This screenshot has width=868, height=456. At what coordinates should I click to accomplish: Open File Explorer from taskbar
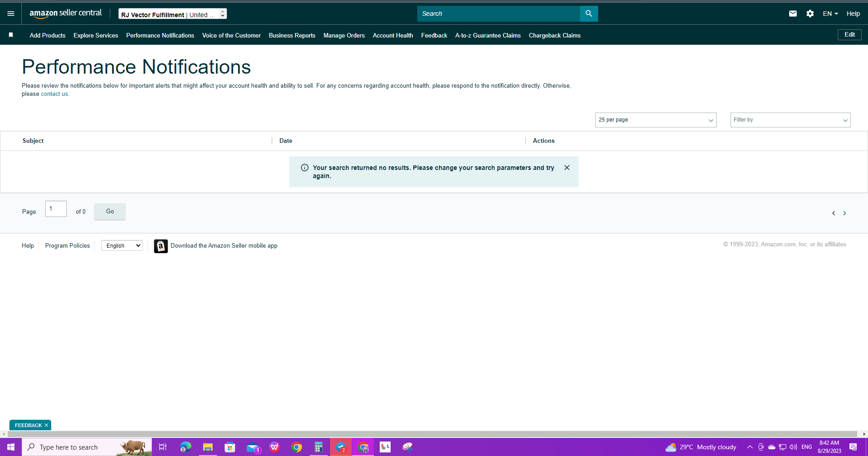pyautogui.click(x=208, y=447)
